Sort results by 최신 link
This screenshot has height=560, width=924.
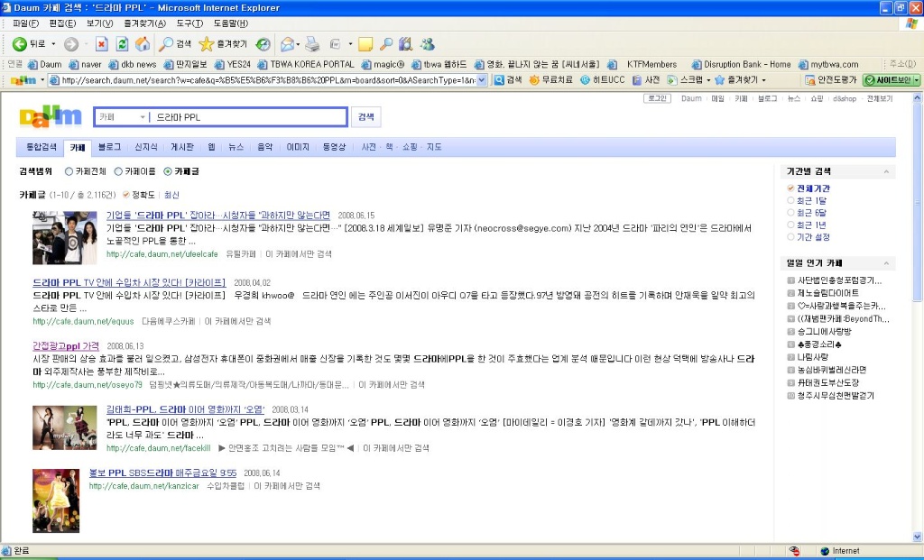tap(171, 195)
